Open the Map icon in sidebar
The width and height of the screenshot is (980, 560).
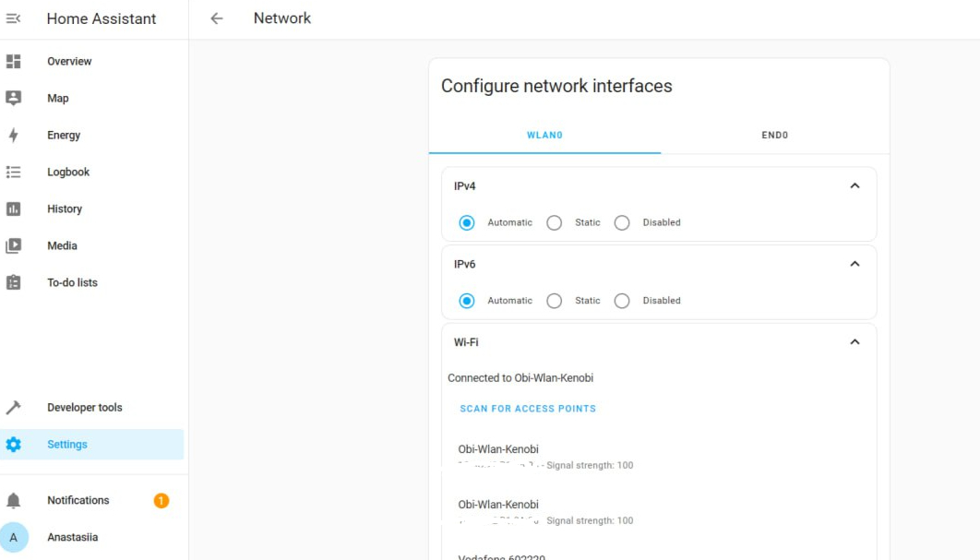point(14,98)
